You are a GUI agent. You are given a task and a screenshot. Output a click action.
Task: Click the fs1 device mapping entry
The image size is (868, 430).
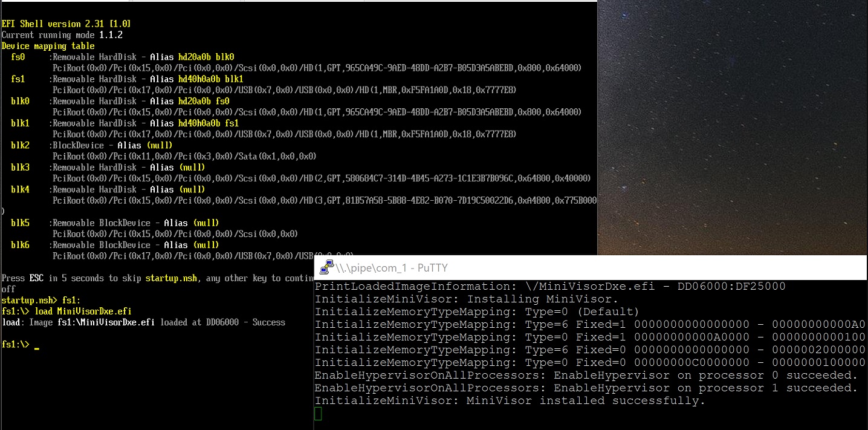point(18,79)
